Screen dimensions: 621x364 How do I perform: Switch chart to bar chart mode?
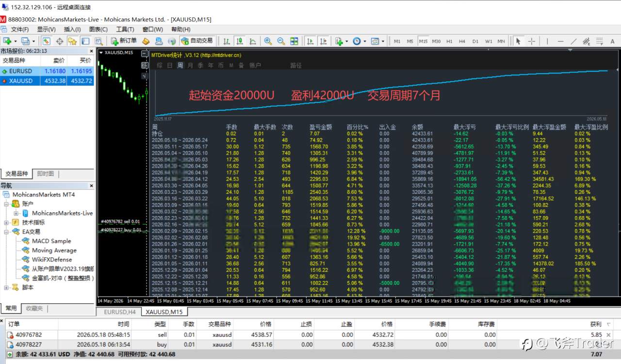[x=226, y=41]
